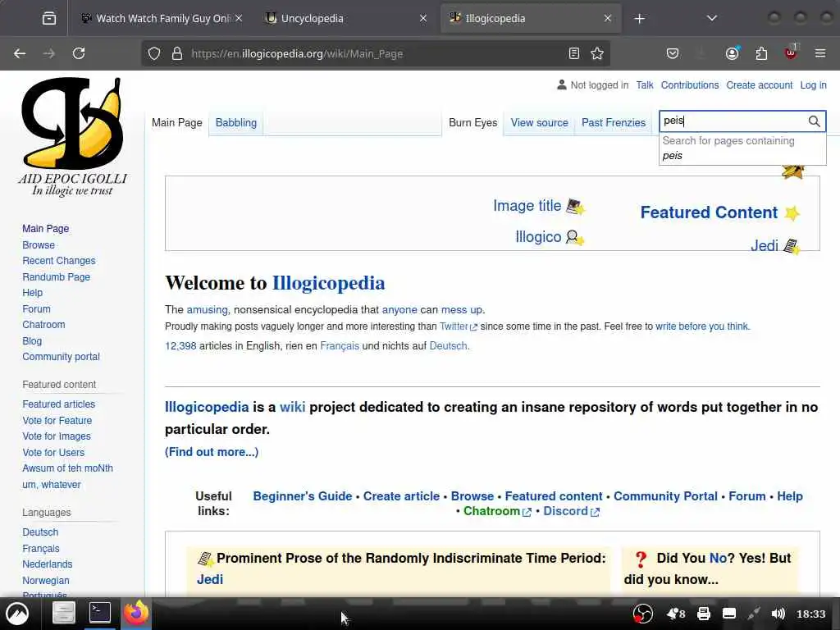
Task: Click the Featured Content heading link
Action: point(709,212)
